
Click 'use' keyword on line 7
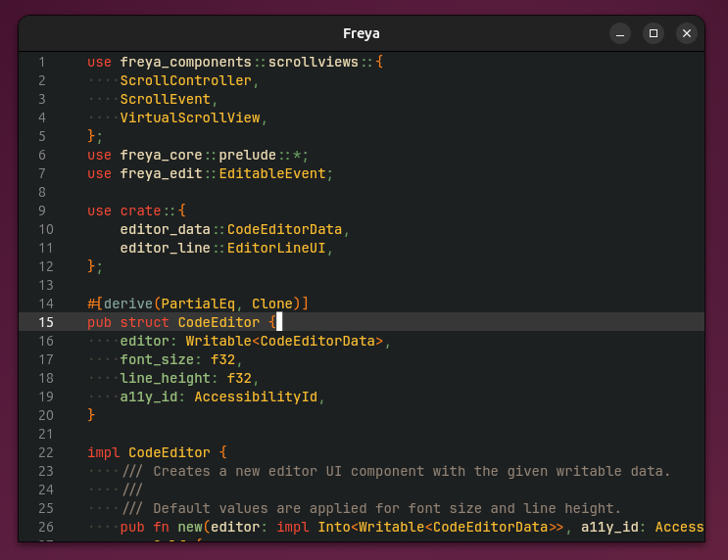tap(99, 173)
